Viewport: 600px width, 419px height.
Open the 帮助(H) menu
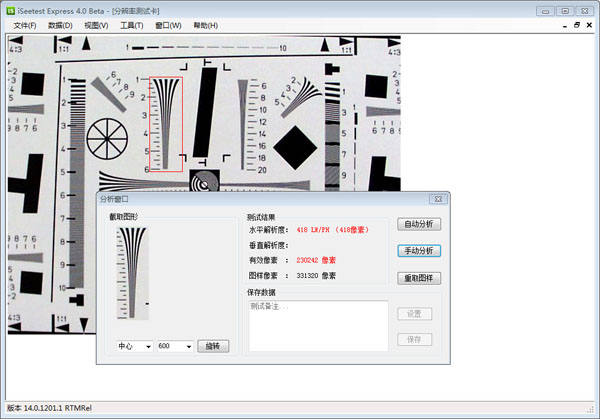[x=205, y=25]
